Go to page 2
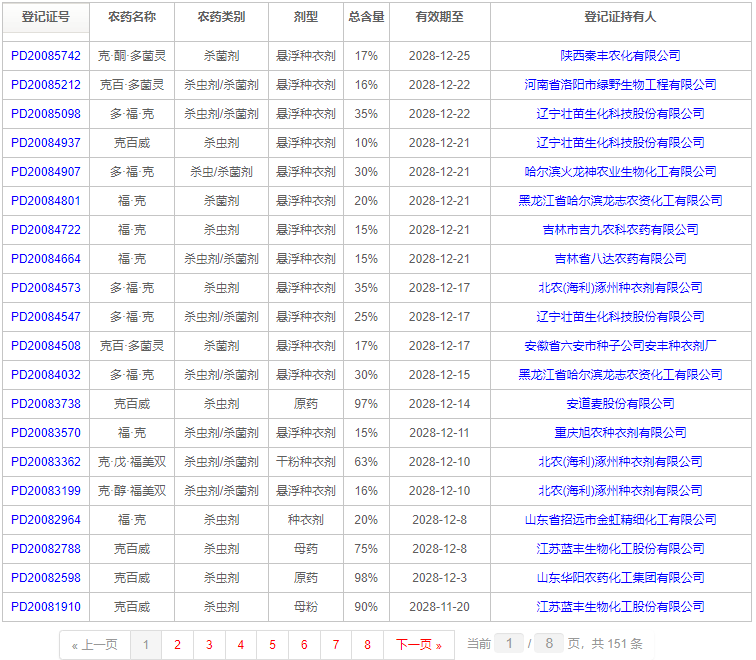 point(177,645)
